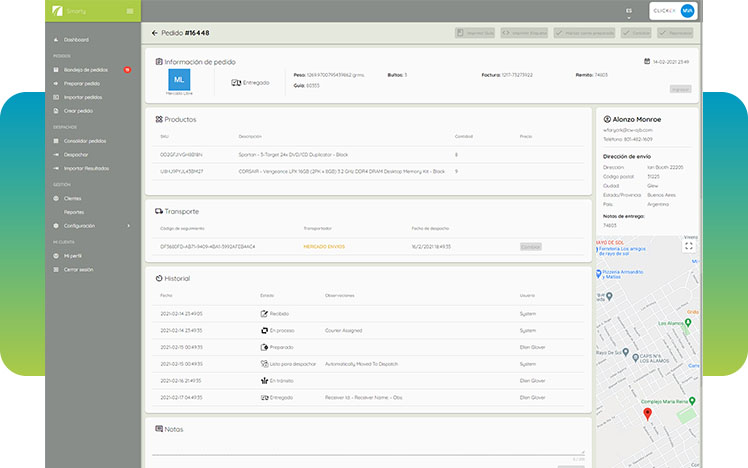Click the Listo para despachar status icon
Screen dimensions: 748x468
(264, 364)
